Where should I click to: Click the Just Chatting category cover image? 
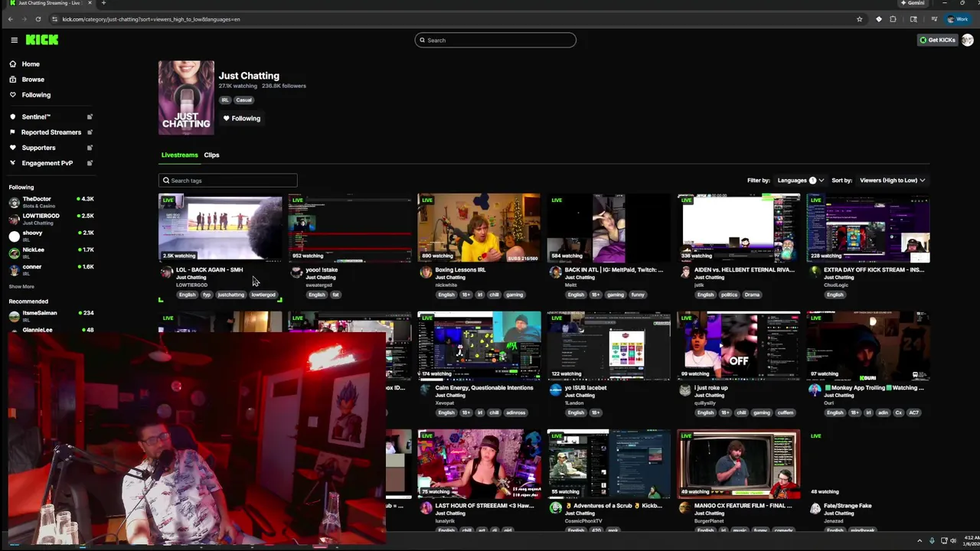186,98
